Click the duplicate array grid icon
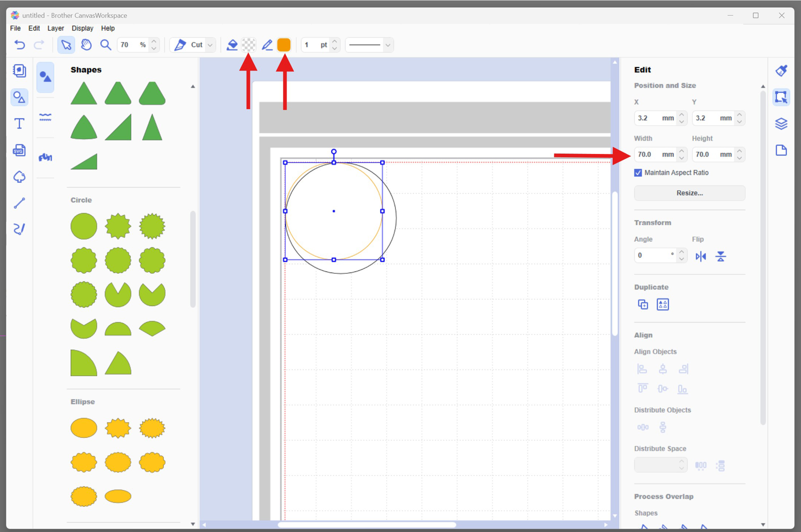 663,304
